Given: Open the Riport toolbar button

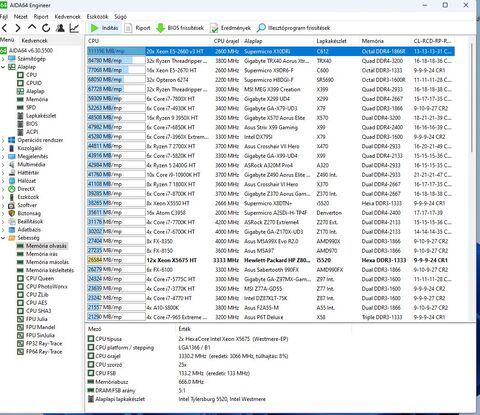Looking at the screenshot, I should [137, 28].
